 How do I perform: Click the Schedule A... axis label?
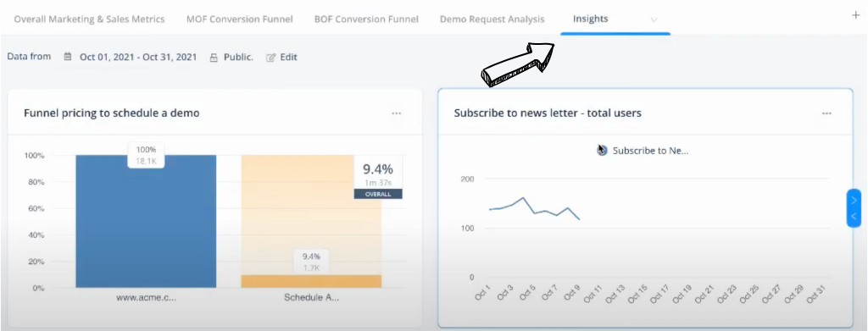tap(311, 297)
